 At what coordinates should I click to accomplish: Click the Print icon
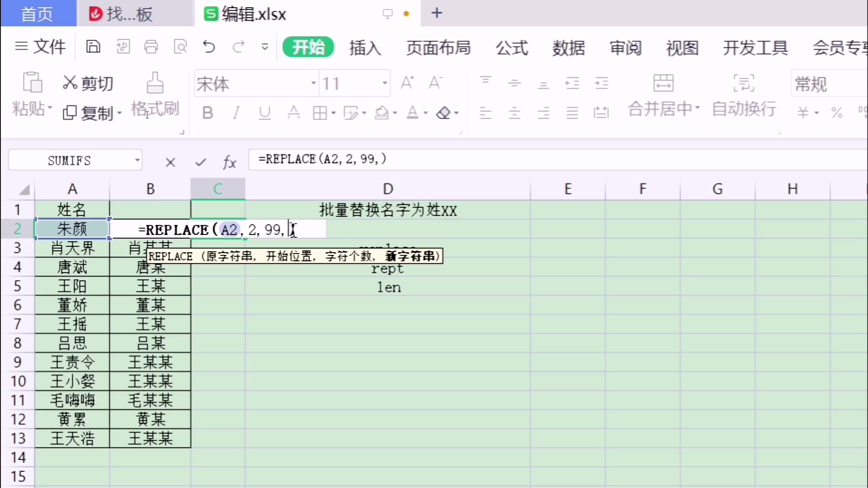pyautogui.click(x=151, y=47)
